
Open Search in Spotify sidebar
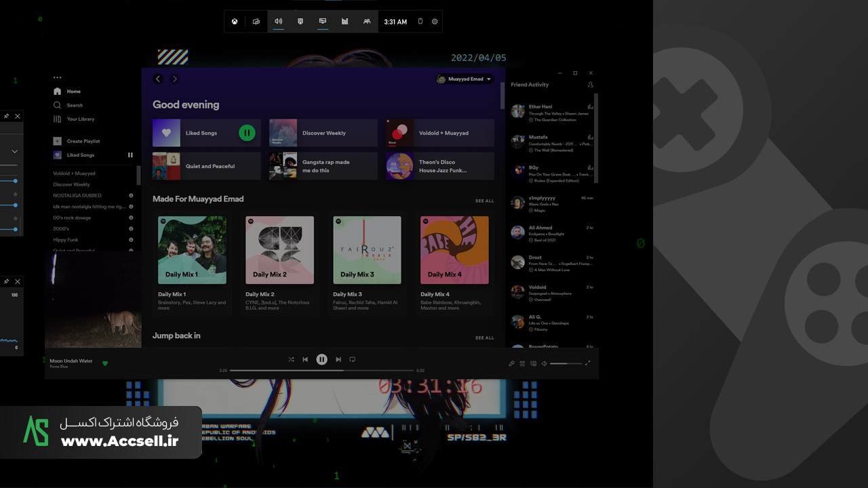[x=68, y=105]
